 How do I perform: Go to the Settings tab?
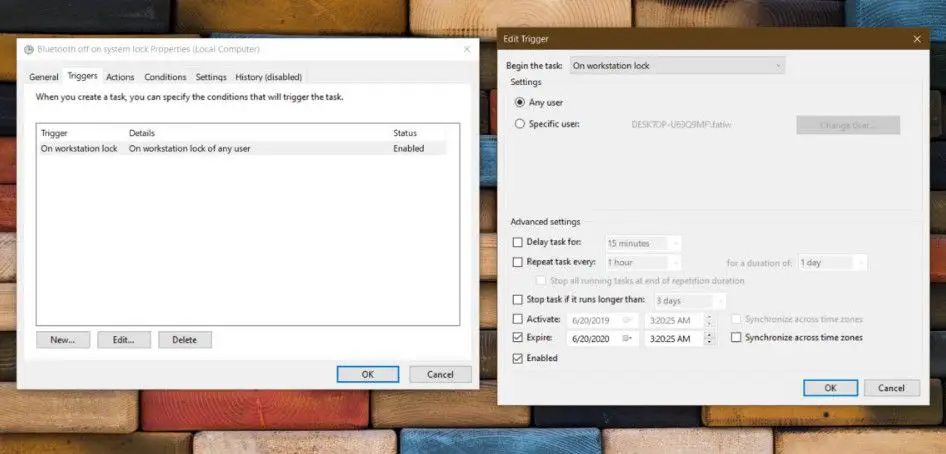coord(211,77)
